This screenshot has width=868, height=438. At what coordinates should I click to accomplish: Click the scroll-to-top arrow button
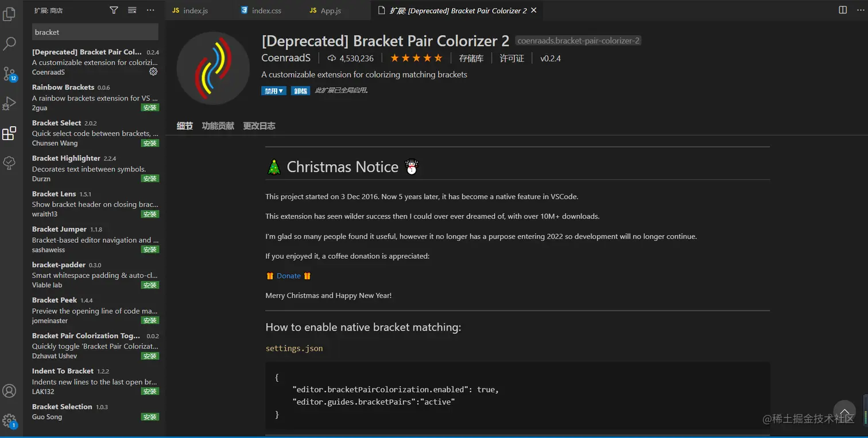(844, 411)
